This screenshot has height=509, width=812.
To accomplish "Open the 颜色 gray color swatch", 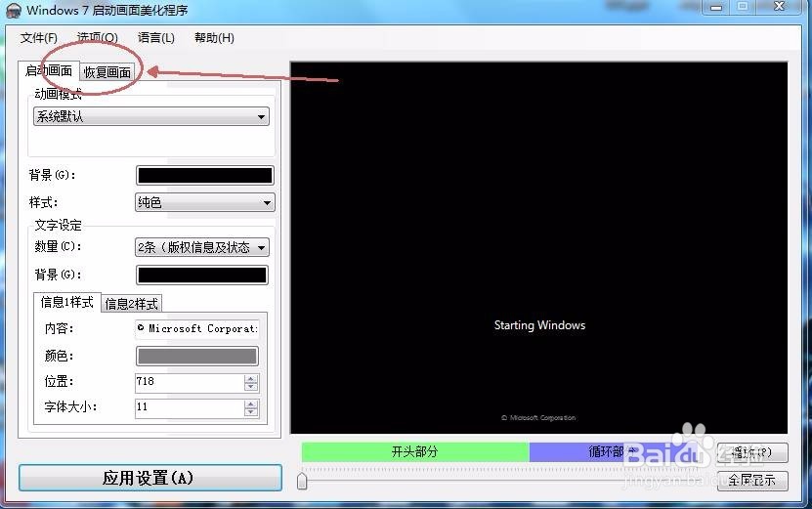I will 196,356.
